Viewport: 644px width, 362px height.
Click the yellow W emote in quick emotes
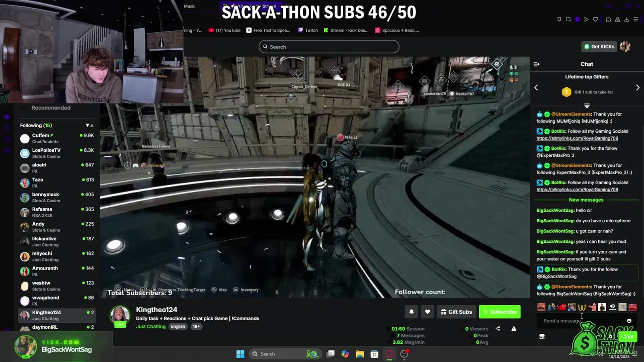[x=582, y=307]
